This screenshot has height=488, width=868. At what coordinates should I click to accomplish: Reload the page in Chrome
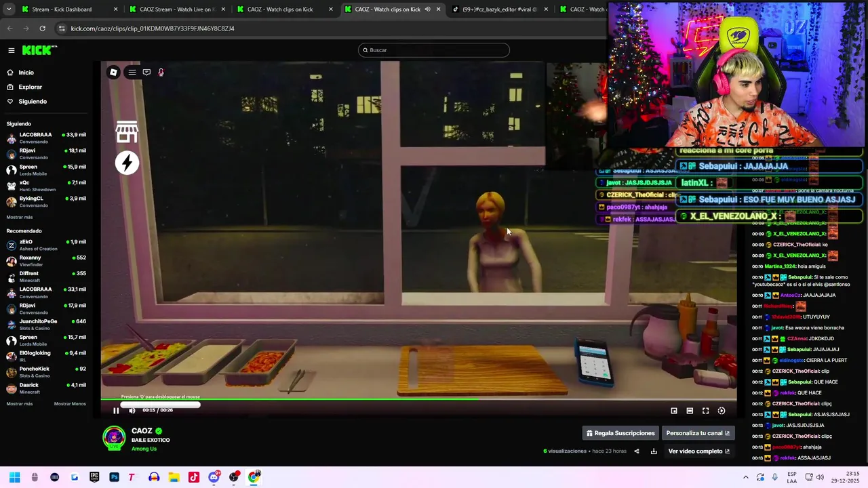point(42,28)
